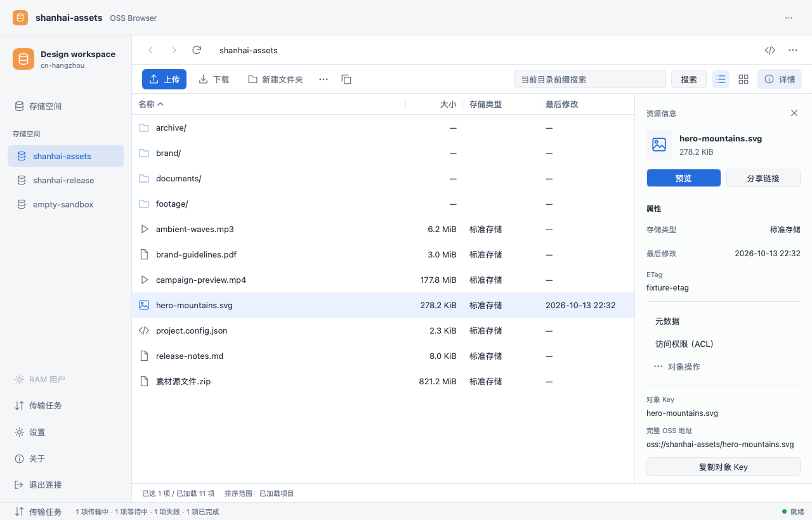Sort by the 大小 column header
Viewport: 812px width, 520px height.
pos(448,104)
